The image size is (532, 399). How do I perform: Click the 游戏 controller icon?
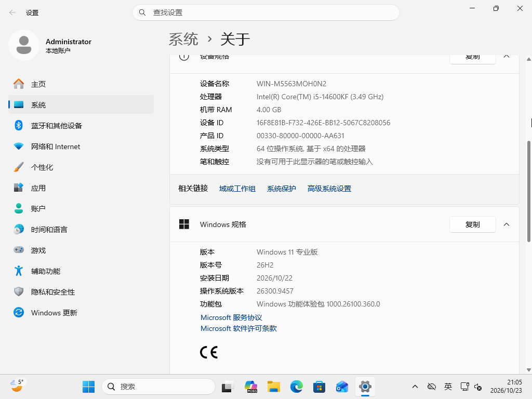point(19,250)
